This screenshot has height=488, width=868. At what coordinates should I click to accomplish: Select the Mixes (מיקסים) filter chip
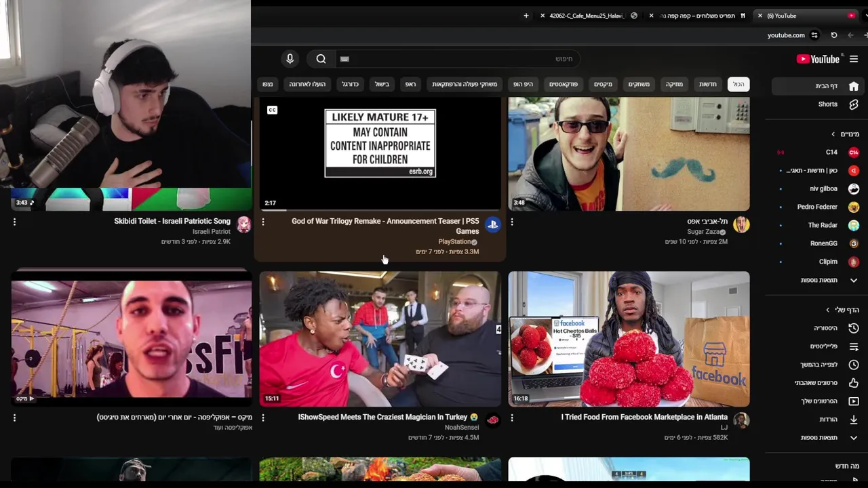point(604,84)
